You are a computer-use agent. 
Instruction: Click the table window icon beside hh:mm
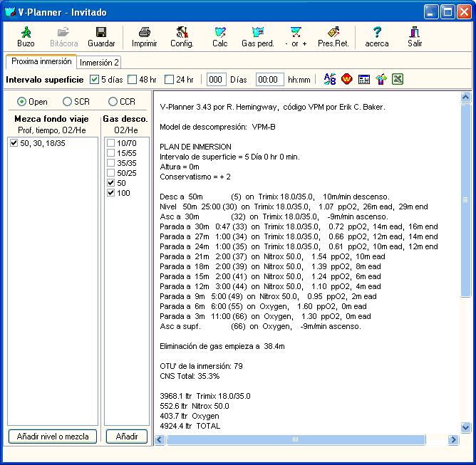coord(363,80)
